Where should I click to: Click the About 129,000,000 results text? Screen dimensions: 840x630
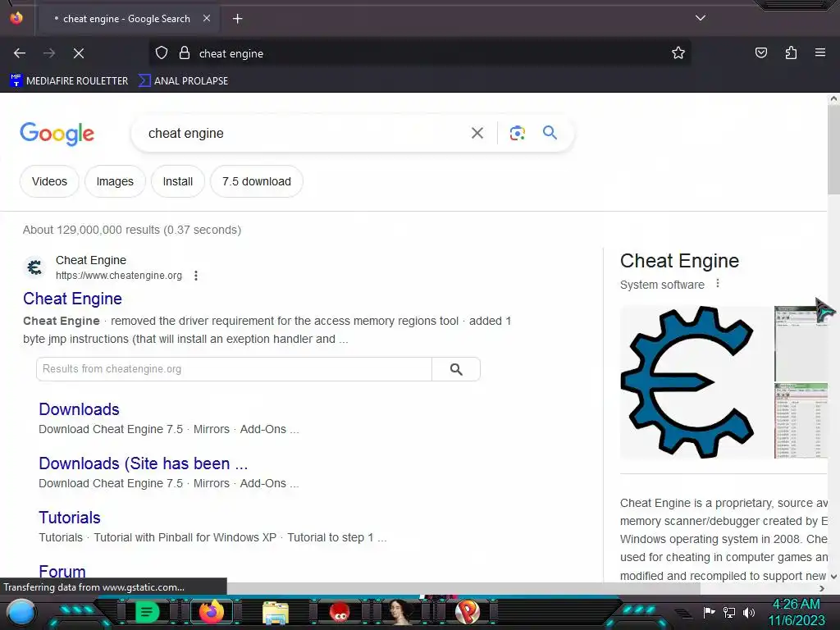coord(132,230)
